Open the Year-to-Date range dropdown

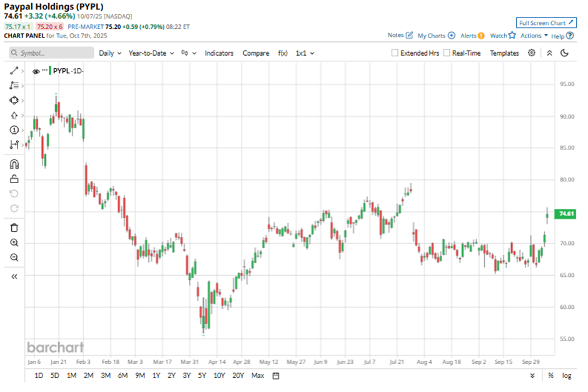pos(151,53)
